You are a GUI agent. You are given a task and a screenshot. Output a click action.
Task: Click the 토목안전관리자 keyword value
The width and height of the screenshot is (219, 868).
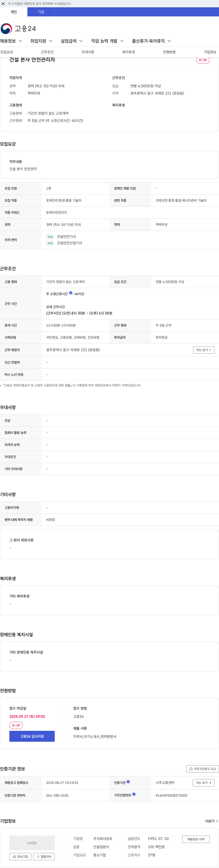(56, 213)
